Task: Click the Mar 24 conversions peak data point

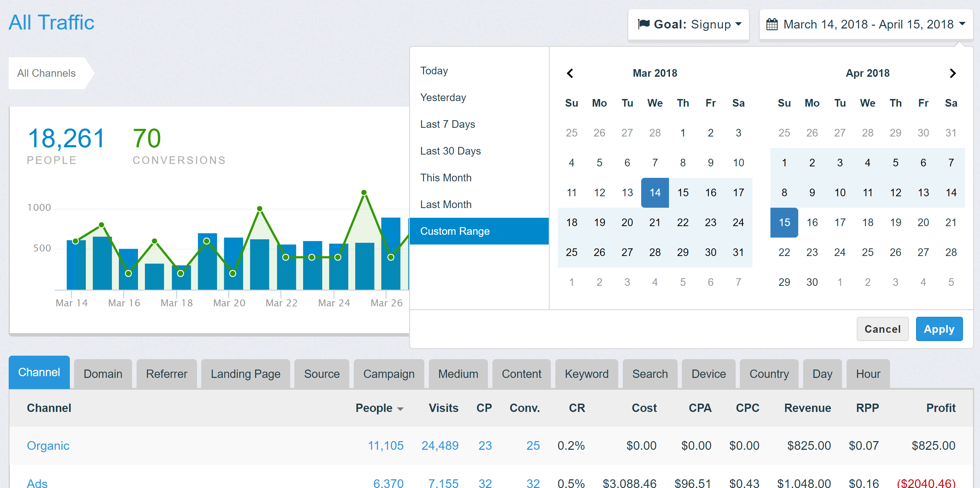Action: click(x=364, y=192)
